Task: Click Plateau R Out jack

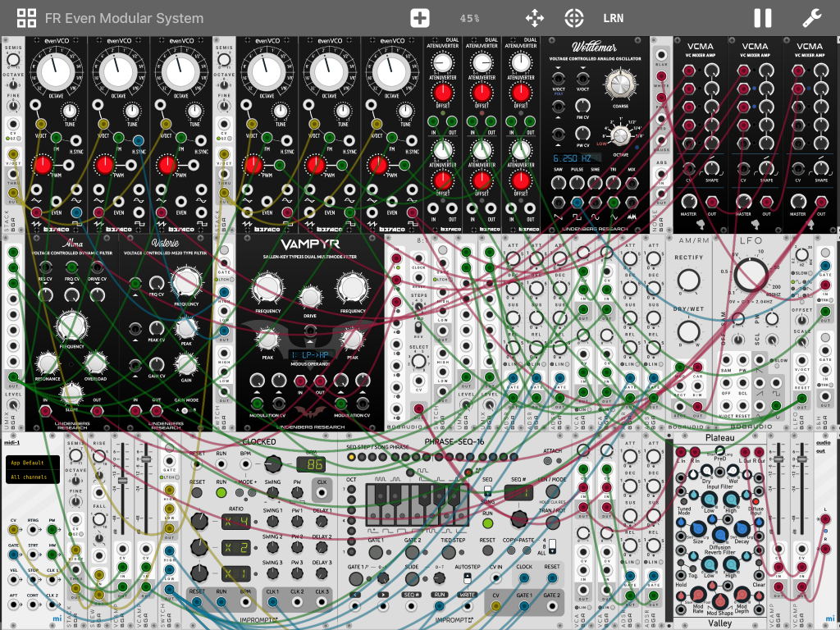Action: (759, 452)
